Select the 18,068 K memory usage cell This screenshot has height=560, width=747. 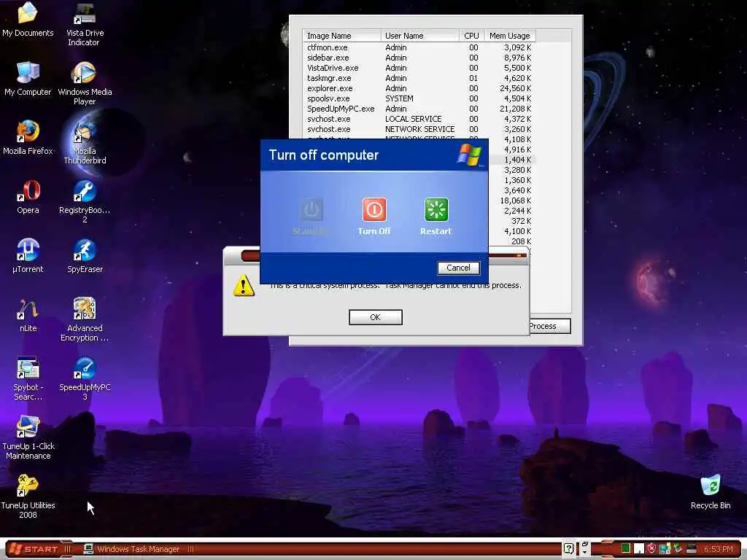(x=515, y=201)
